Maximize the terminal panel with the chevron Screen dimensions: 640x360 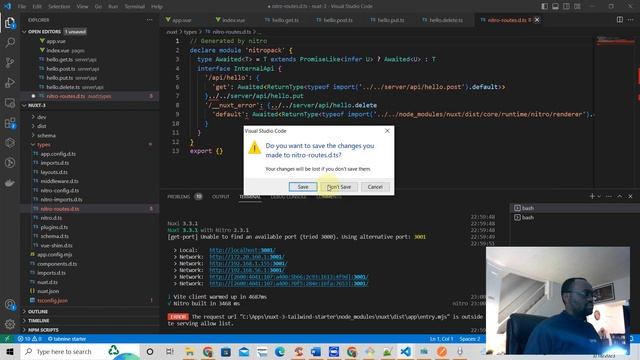[x=620, y=196]
